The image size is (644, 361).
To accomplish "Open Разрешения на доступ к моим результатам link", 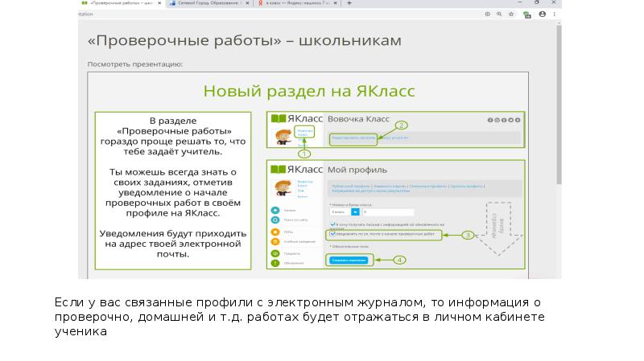I will coord(370,191).
